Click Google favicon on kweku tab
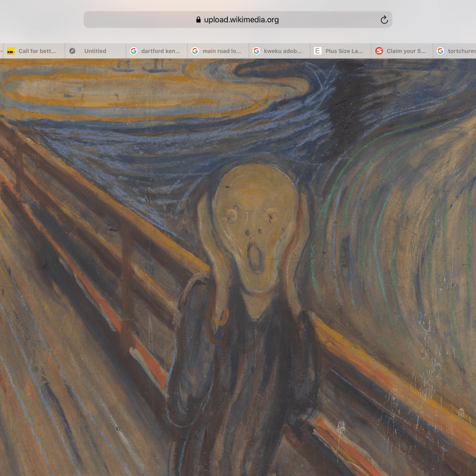The height and width of the screenshot is (476, 476). tap(256, 51)
